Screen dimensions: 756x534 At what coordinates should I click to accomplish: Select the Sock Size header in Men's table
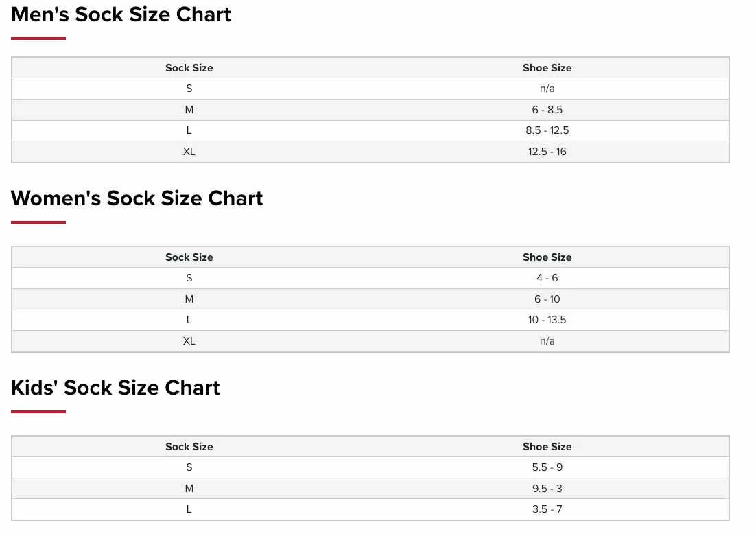point(189,68)
